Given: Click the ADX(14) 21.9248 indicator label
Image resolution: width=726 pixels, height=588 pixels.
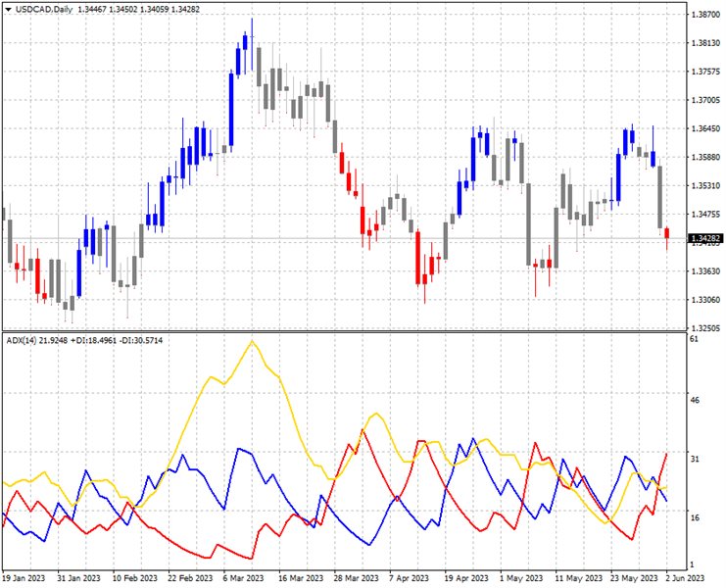Looking at the screenshot, I should (x=37, y=340).
